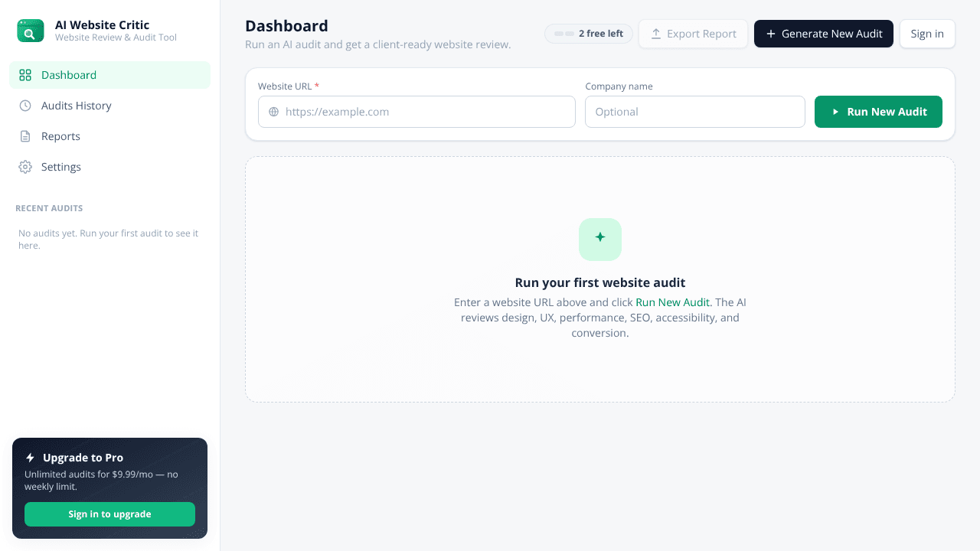This screenshot has height=551, width=980.
Task: Click the 'Unlimited audits for $9.99/mo' text
Action: point(101,481)
